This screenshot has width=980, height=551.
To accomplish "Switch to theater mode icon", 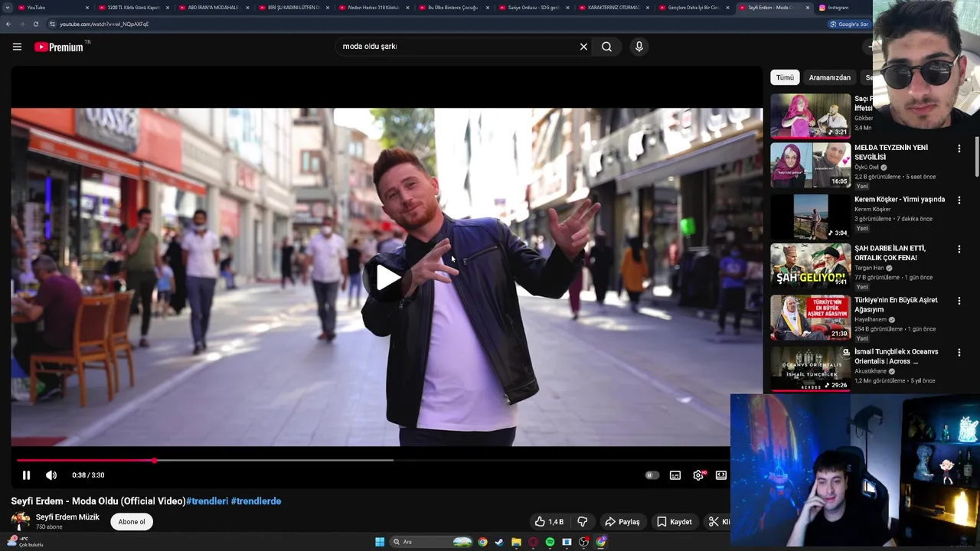I will pos(721,475).
